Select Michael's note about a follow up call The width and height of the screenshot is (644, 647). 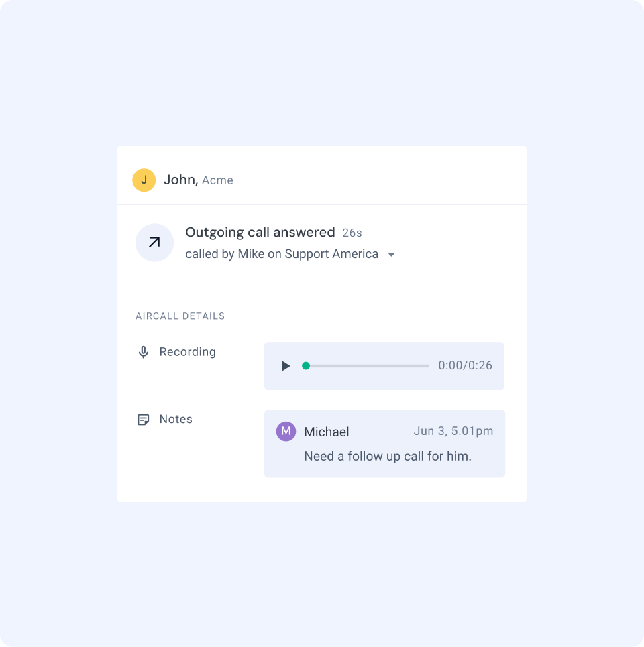[x=387, y=455]
